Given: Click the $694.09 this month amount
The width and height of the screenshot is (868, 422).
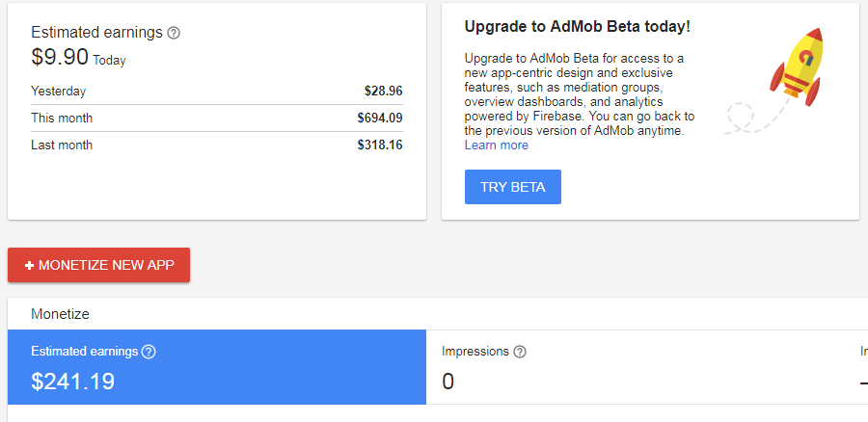Looking at the screenshot, I should point(380,119).
